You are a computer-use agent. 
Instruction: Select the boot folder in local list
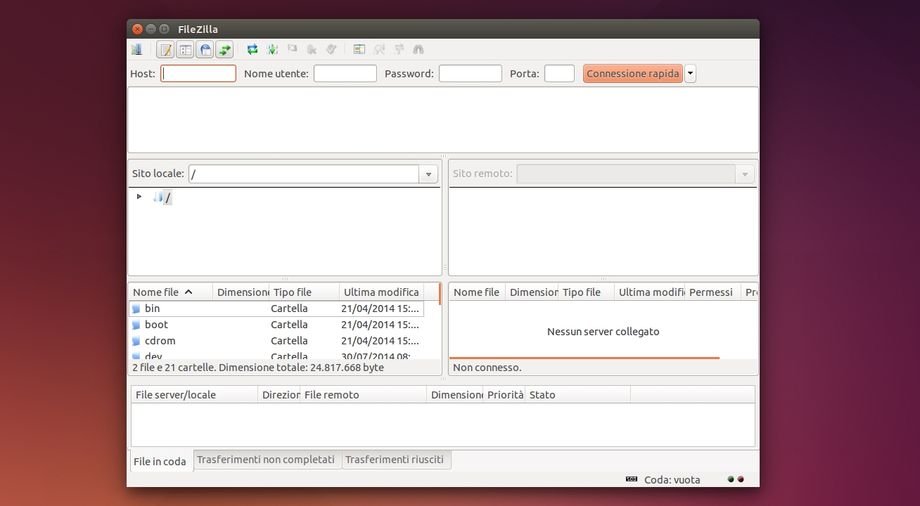157,325
